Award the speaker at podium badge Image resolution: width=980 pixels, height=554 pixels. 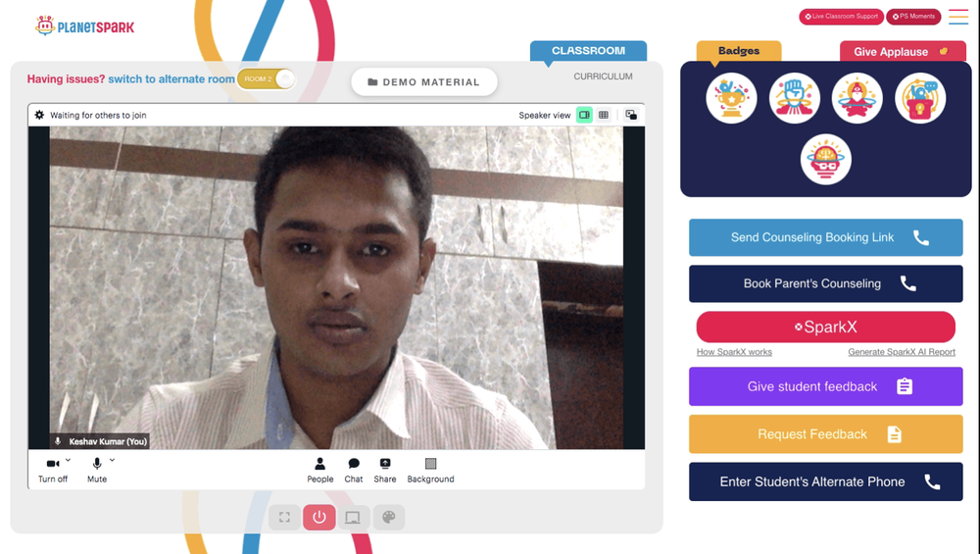click(x=920, y=98)
